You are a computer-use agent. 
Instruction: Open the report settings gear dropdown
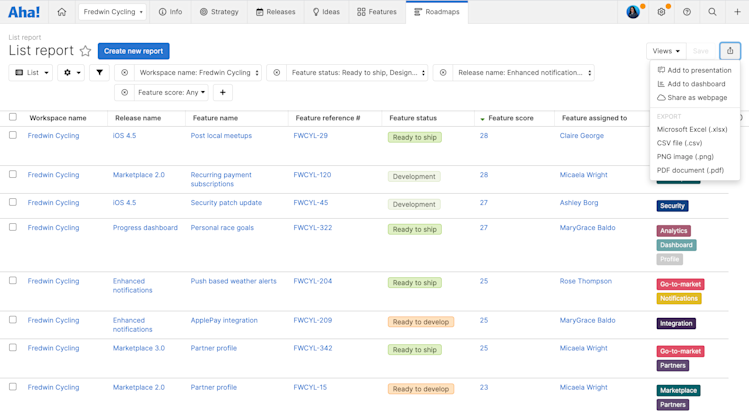point(71,73)
